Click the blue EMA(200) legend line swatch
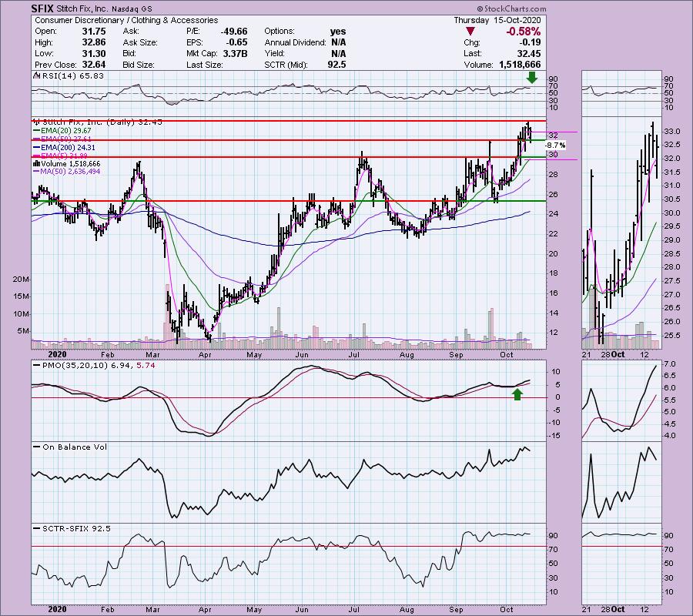The height and width of the screenshot is (616, 693). [x=36, y=148]
